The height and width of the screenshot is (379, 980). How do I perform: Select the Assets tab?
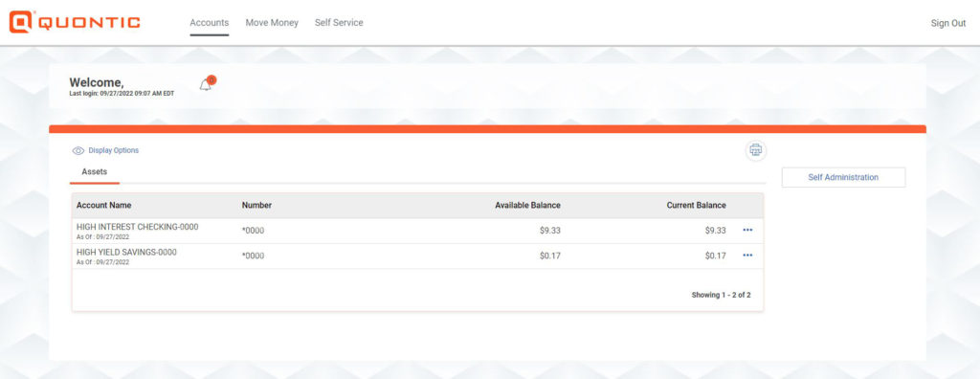(95, 171)
